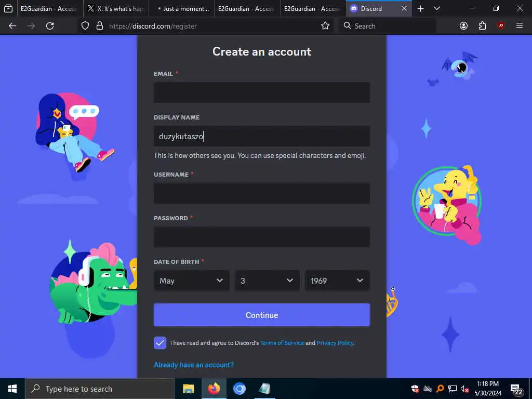Viewport: 532px width, 399px height.
Task: Open the birth month dropdown
Action: [191, 281]
